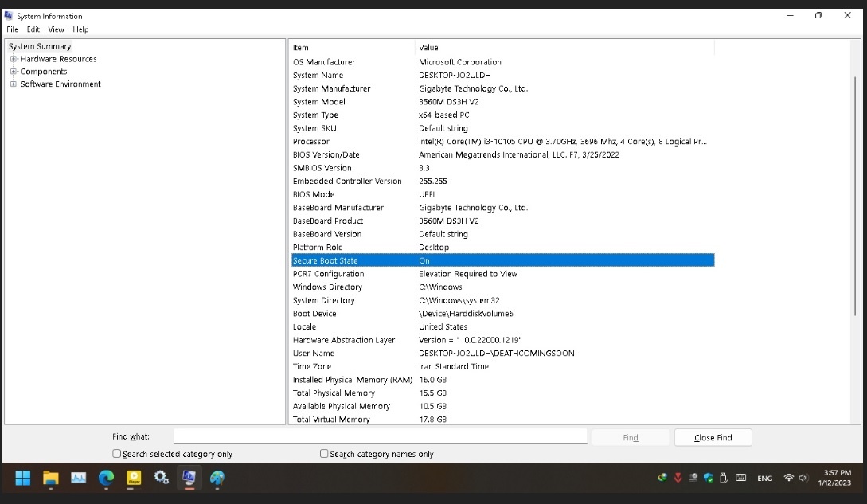Open File Explorer from the taskbar
The image size is (867, 504).
point(51,478)
